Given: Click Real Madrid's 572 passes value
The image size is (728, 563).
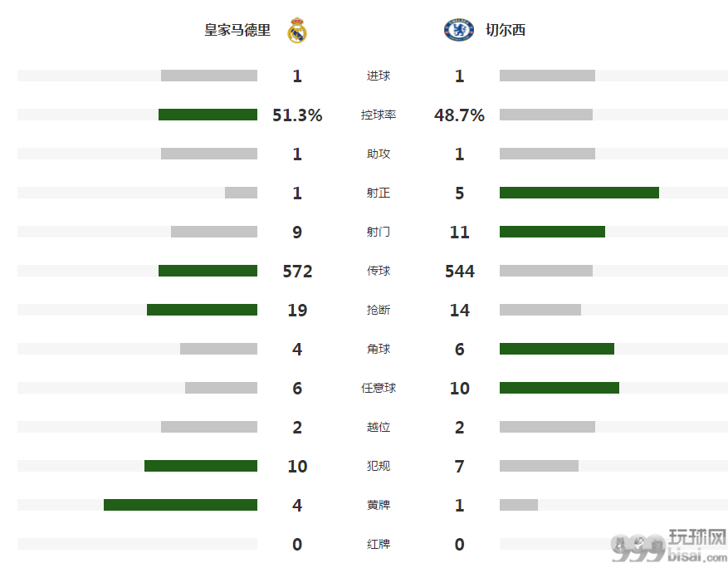Looking at the screenshot, I should tap(298, 271).
